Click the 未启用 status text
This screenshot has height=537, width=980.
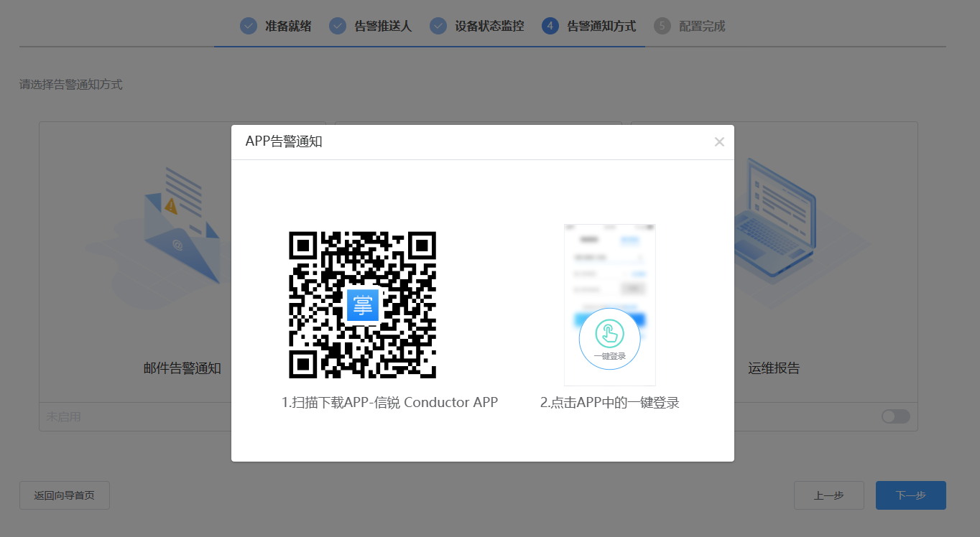(64, 416)
